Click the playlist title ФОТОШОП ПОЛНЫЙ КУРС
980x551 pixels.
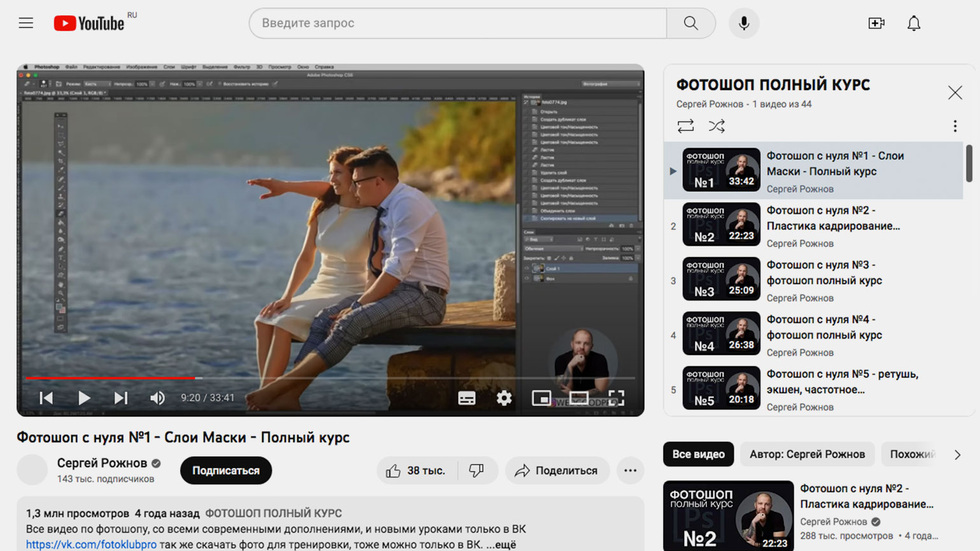(773, 85)
